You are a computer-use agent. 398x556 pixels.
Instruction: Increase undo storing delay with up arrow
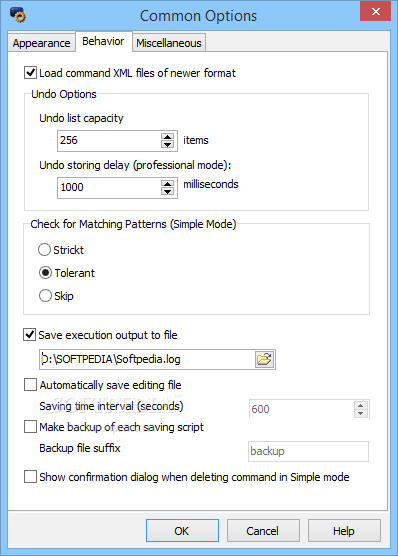167,184
